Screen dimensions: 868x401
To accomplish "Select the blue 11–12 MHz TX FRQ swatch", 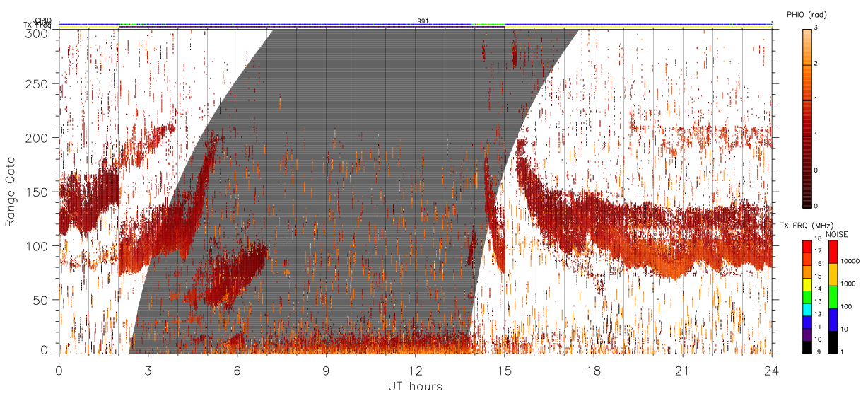I will 807,322.
